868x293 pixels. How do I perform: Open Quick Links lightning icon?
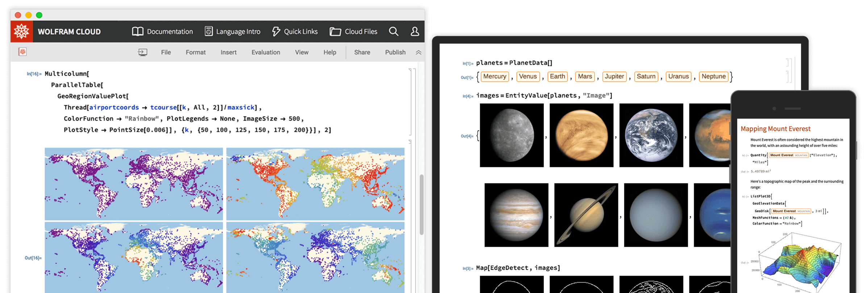click(276, 31)
